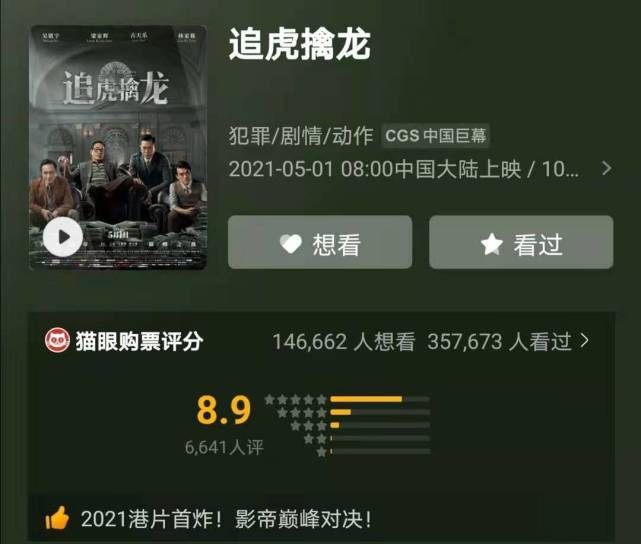The image size is (641, 544).
Task: Click the five-star yellow distribution bar
Action: 366,399
